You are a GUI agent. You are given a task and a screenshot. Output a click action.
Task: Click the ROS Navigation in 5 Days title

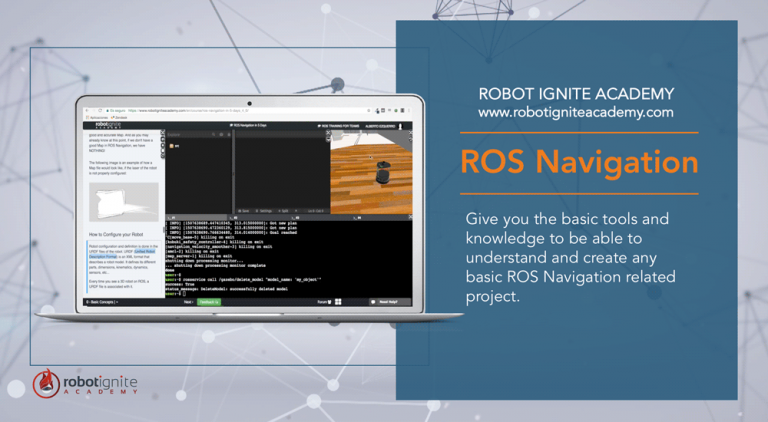(248, 125)
